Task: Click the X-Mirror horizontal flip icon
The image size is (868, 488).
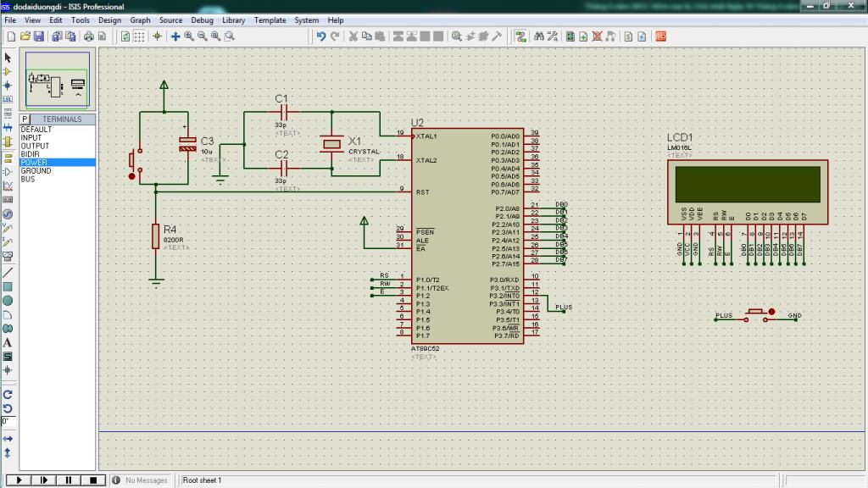Action: [8, 438]
